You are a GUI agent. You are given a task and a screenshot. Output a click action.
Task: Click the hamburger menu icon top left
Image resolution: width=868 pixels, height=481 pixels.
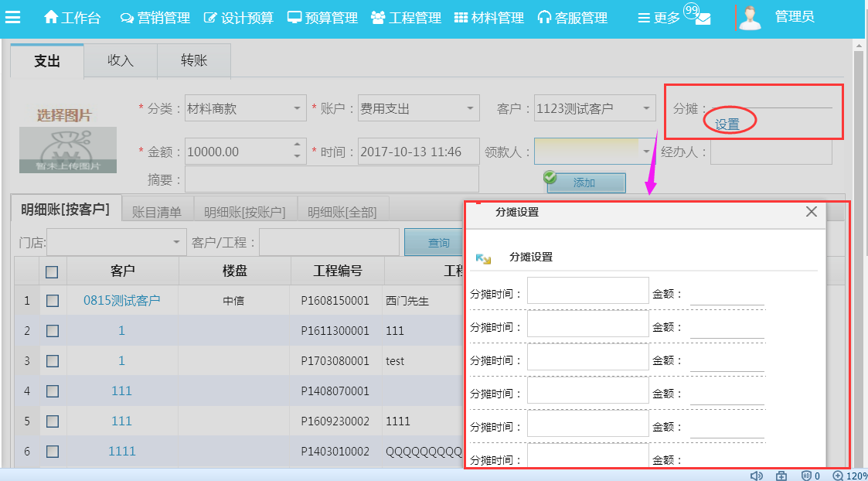[x=13, y=17]
